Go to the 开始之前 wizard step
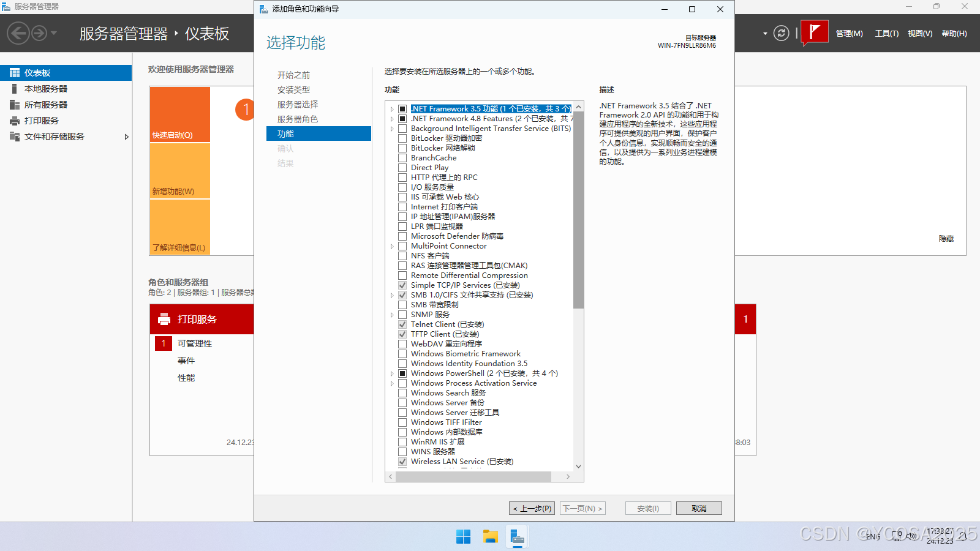Screen dimensions: 980x551 tap(293, 75)
